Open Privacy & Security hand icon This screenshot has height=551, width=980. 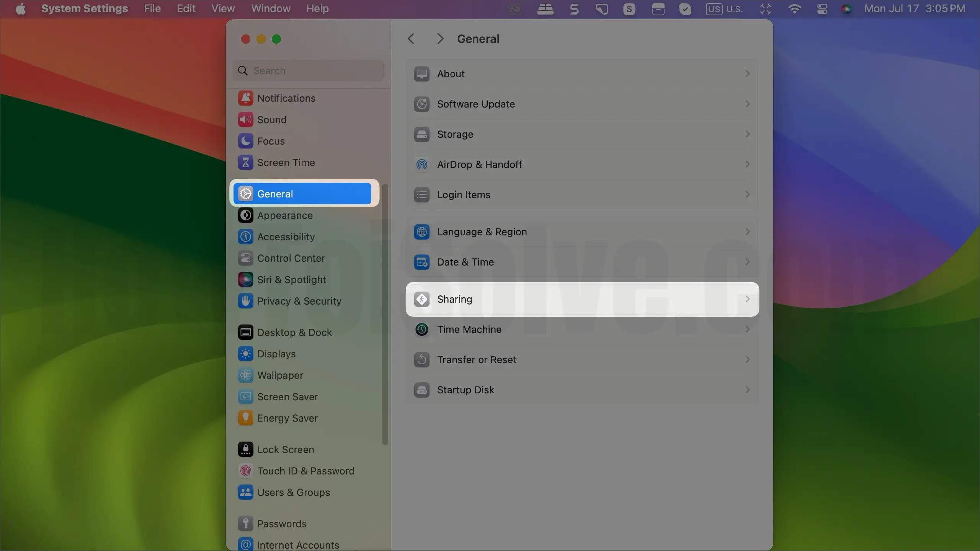tap(245, 301)
